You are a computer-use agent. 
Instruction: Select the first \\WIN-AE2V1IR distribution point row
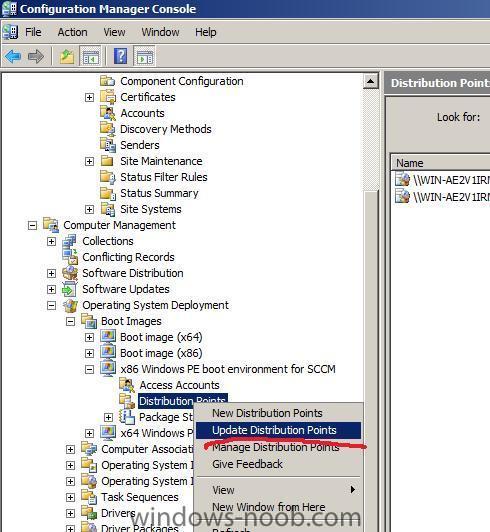[442, 179]
